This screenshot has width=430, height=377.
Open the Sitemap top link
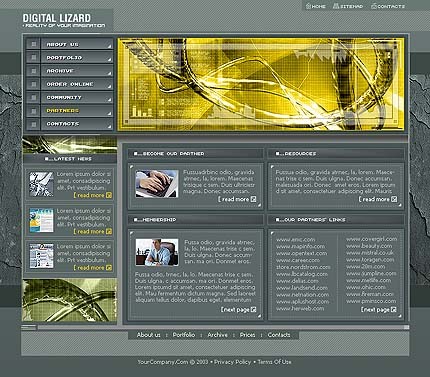[x=351, y=6]
